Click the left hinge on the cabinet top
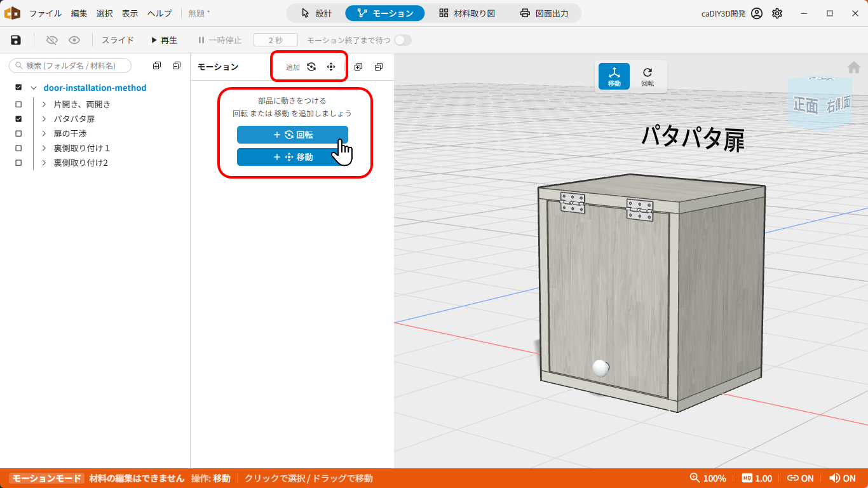868x488 pixels. [x=573, y=202]
